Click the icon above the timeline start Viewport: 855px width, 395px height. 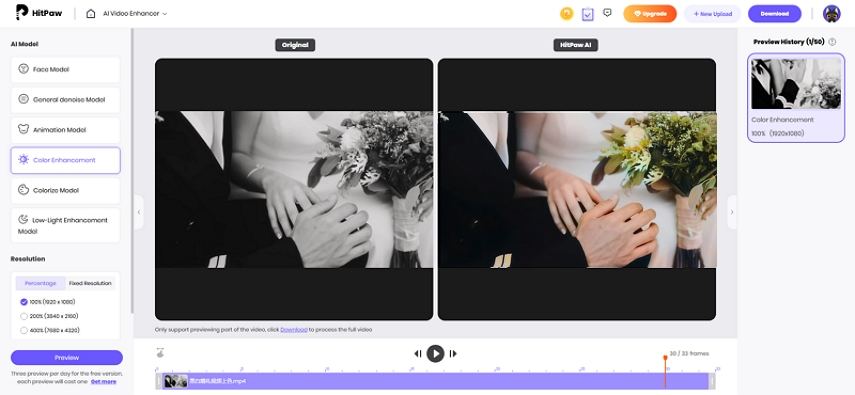coord(160,353)
